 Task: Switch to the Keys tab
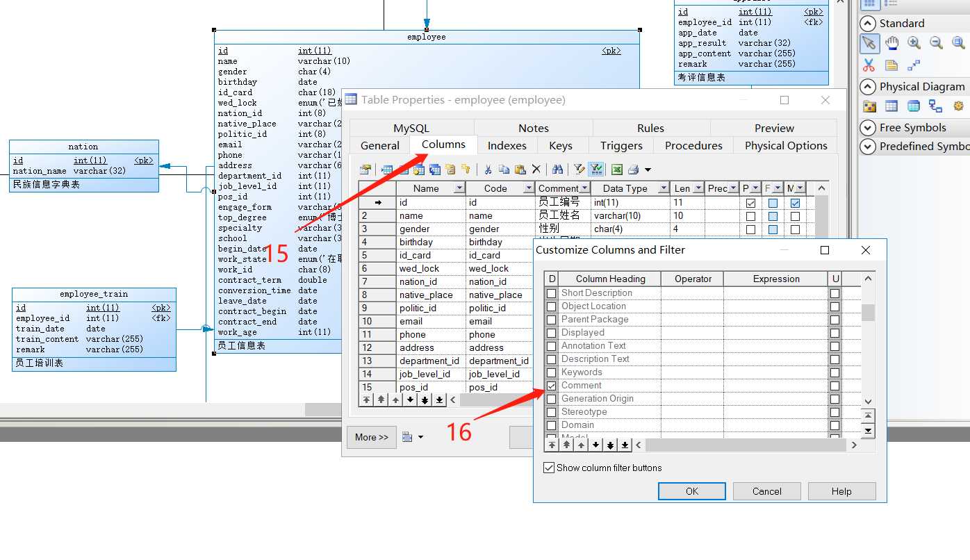click(561, 145)
